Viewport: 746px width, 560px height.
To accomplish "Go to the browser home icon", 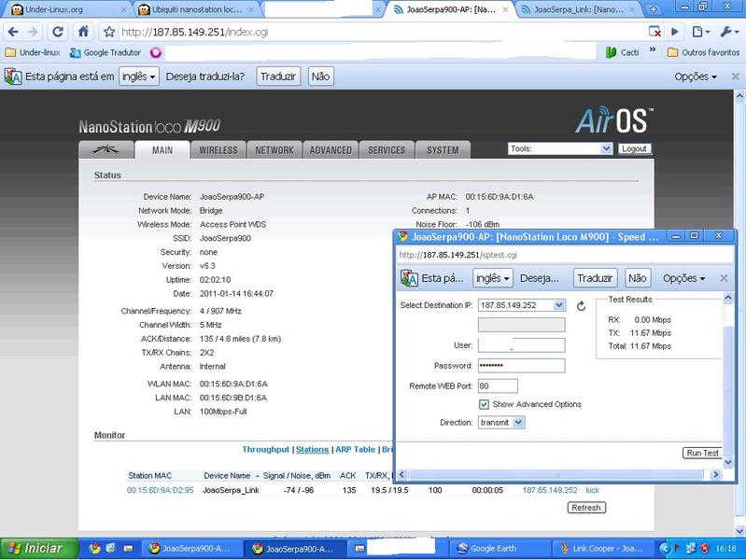I will point(83,32).
